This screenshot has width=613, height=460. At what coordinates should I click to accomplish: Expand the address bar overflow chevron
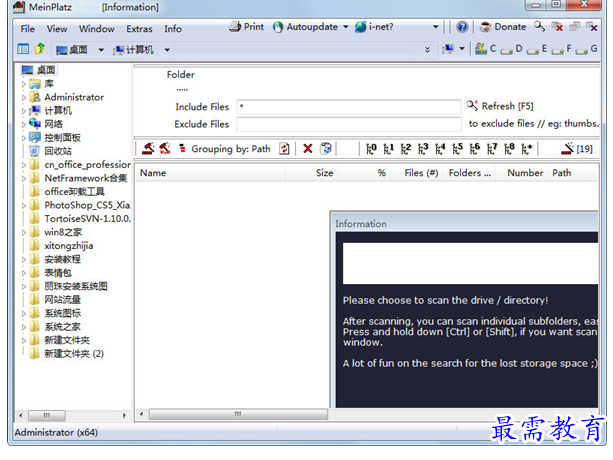427,50
